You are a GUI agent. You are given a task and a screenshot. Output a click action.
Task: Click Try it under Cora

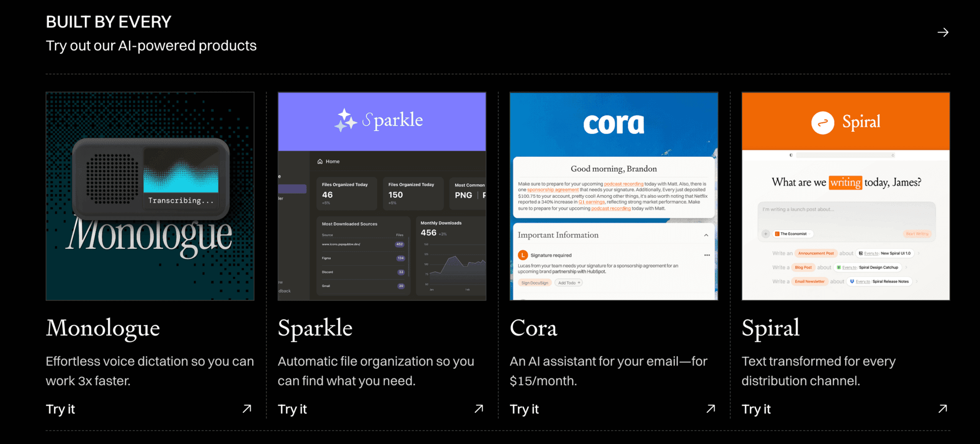pos(524,409)
